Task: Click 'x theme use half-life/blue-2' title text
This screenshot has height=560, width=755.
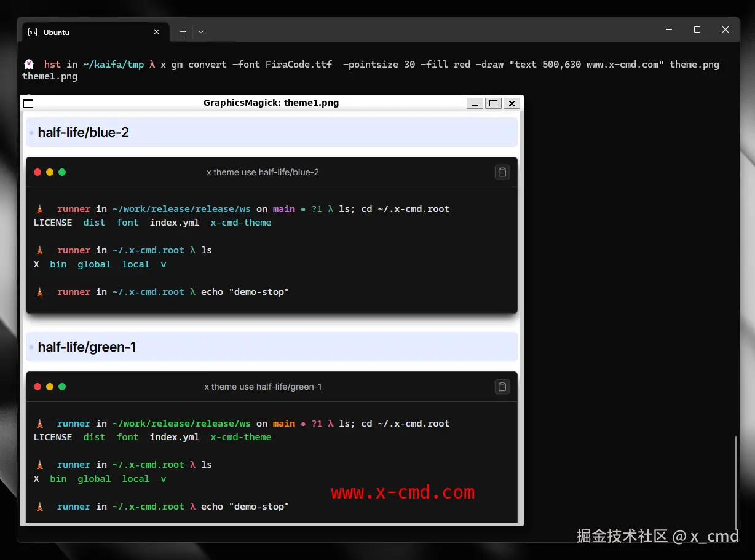Action: 263,172
